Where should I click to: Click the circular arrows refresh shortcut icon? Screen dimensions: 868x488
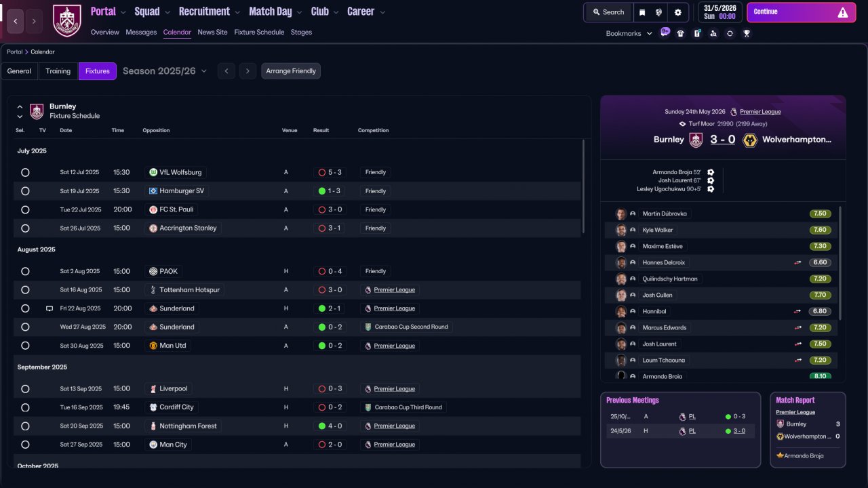[730, 33]
